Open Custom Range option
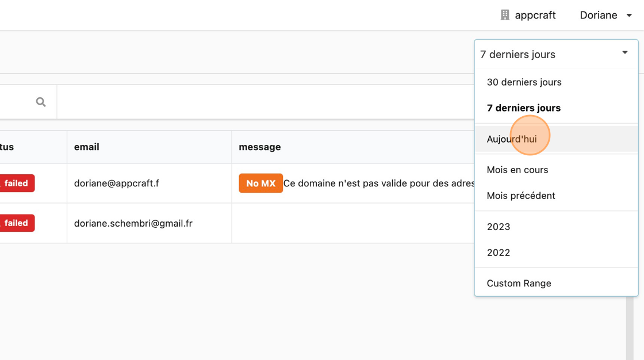 pos(519,284)
